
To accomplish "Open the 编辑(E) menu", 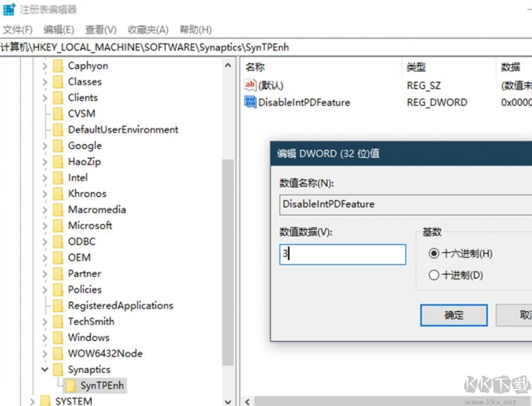I will (58, 29).
